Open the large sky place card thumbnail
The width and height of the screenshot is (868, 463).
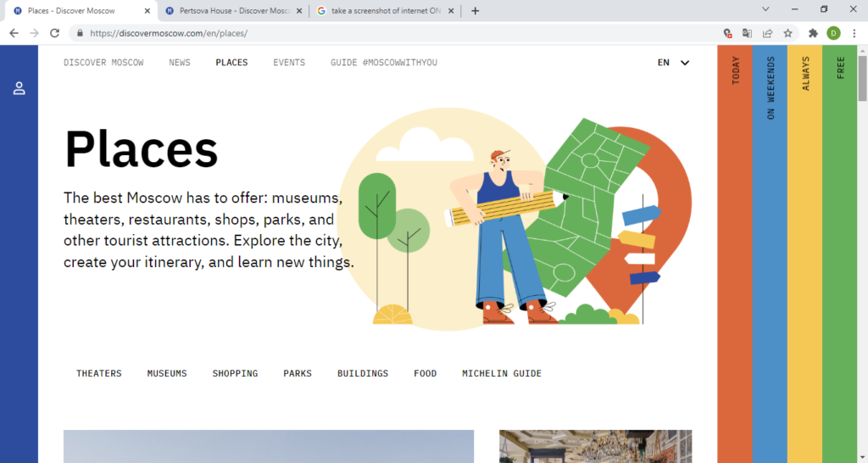point(269,446)
